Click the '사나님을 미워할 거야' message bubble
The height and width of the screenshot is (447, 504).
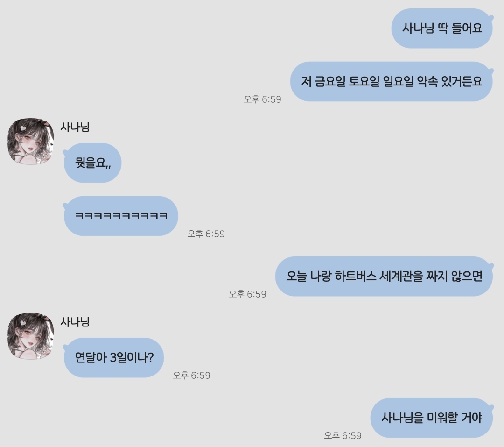tap(432, 418)
